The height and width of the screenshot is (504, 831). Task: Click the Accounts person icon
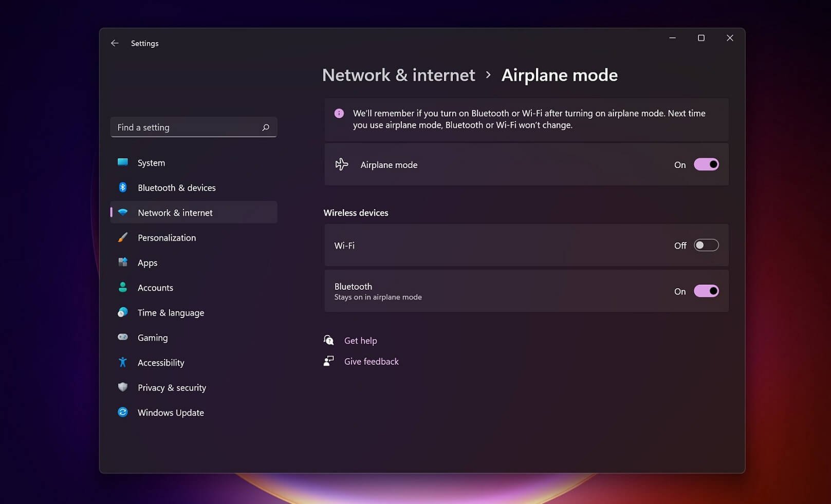(123, 287)
